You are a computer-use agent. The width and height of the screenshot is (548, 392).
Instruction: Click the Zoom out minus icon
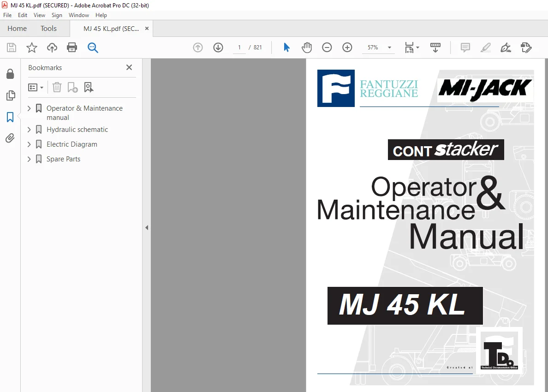coord(327,48)
